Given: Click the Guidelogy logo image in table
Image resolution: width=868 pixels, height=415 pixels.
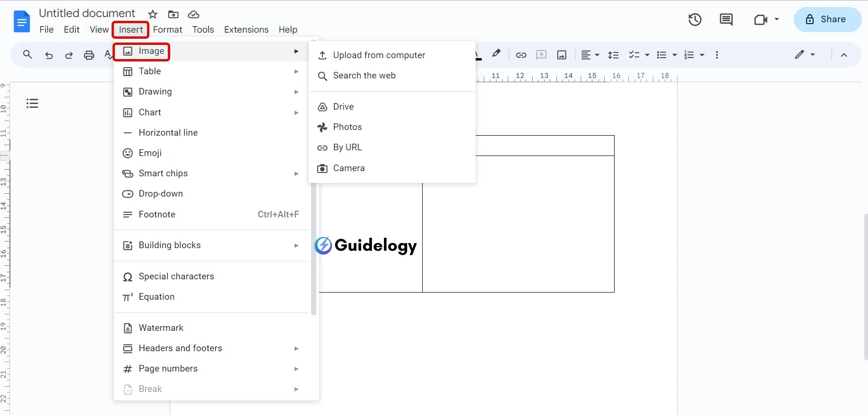Looking at the screenshot, I should tap(366, 246).
